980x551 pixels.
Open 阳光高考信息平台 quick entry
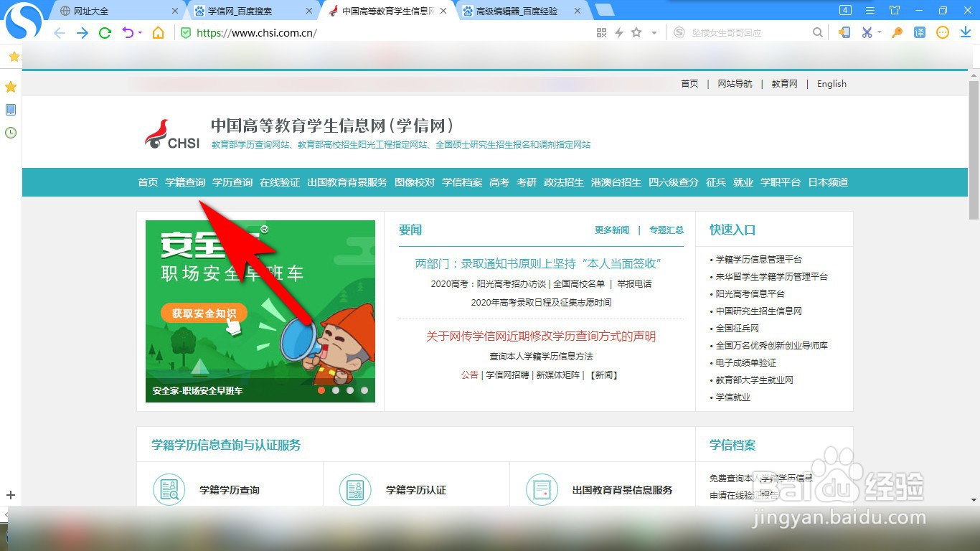tap(750, 294)
